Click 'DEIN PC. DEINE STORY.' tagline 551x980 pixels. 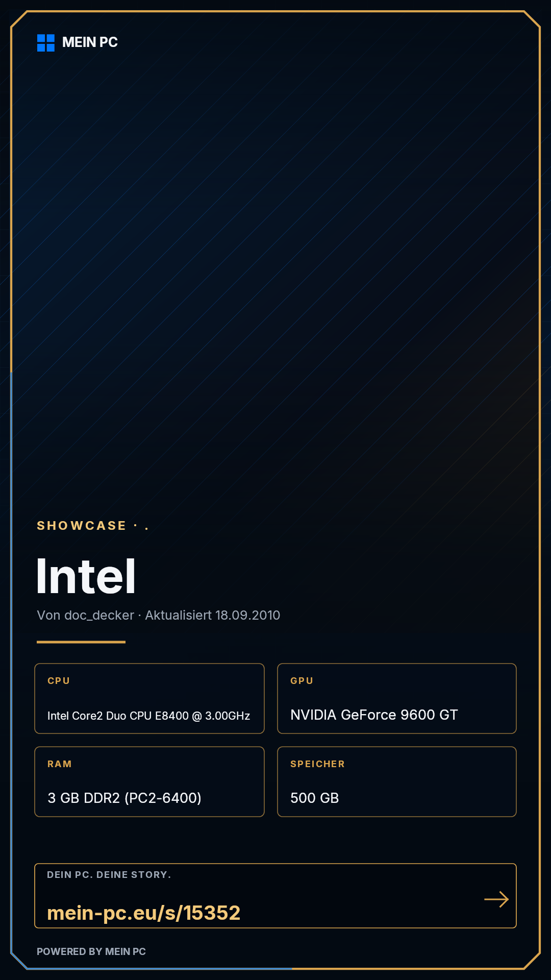109,875
